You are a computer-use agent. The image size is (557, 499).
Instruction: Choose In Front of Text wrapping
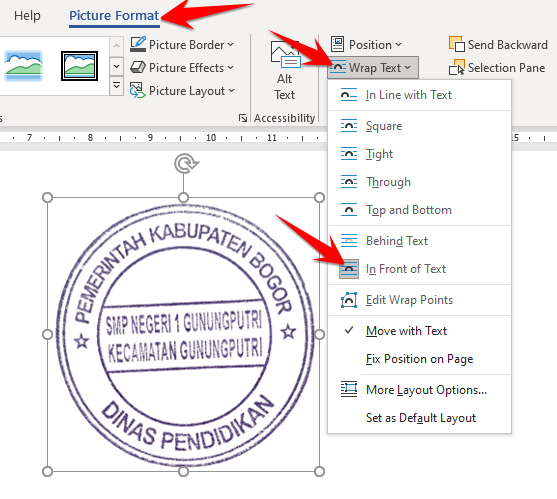coord(419,269)
